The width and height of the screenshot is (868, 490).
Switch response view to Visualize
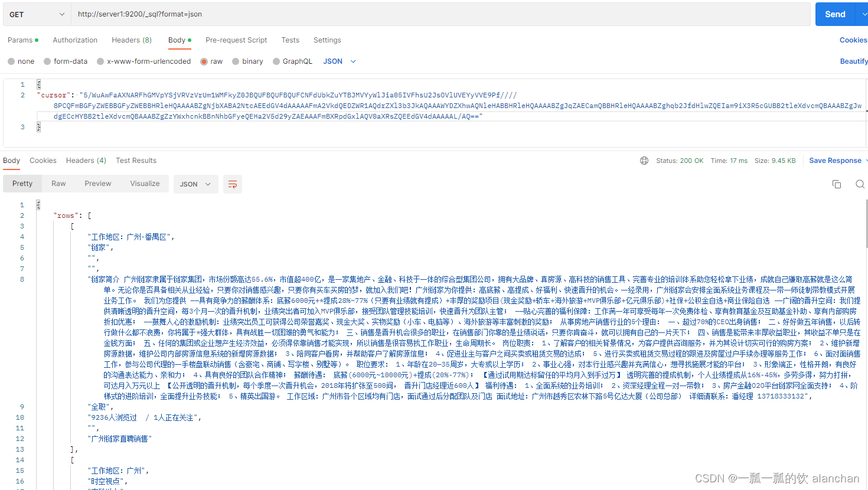coord(145,184)
